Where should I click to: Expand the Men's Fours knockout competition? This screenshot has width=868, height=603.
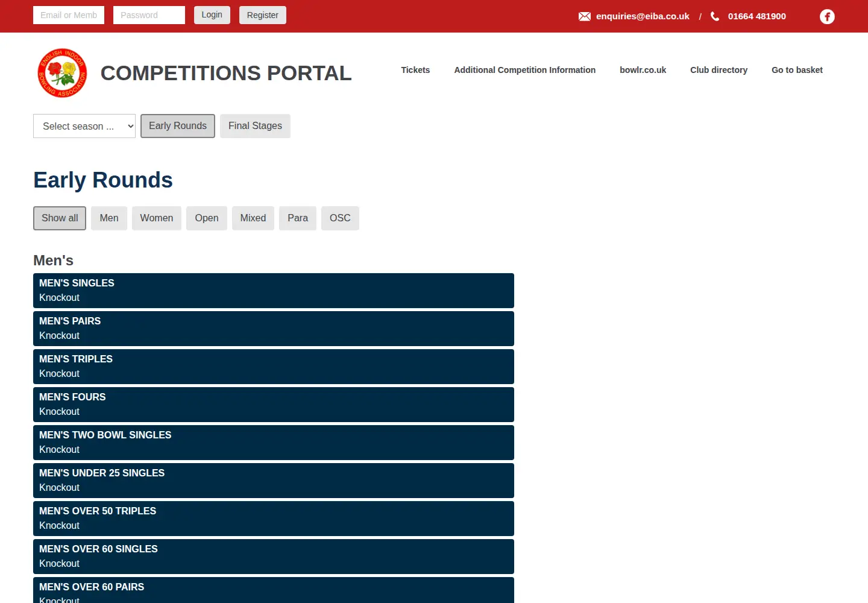click(x=274, y=405)
